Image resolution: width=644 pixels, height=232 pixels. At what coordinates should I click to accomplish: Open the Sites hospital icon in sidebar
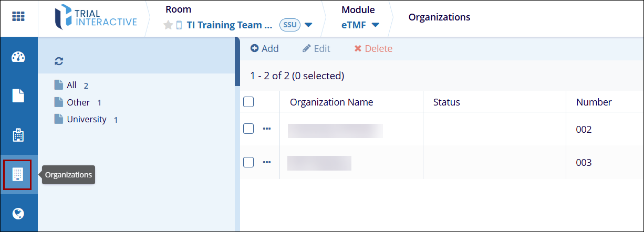tap(18, 135)
